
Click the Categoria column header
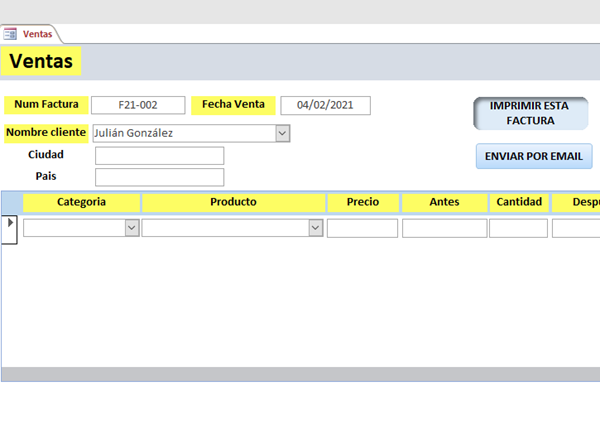[82, 202]
